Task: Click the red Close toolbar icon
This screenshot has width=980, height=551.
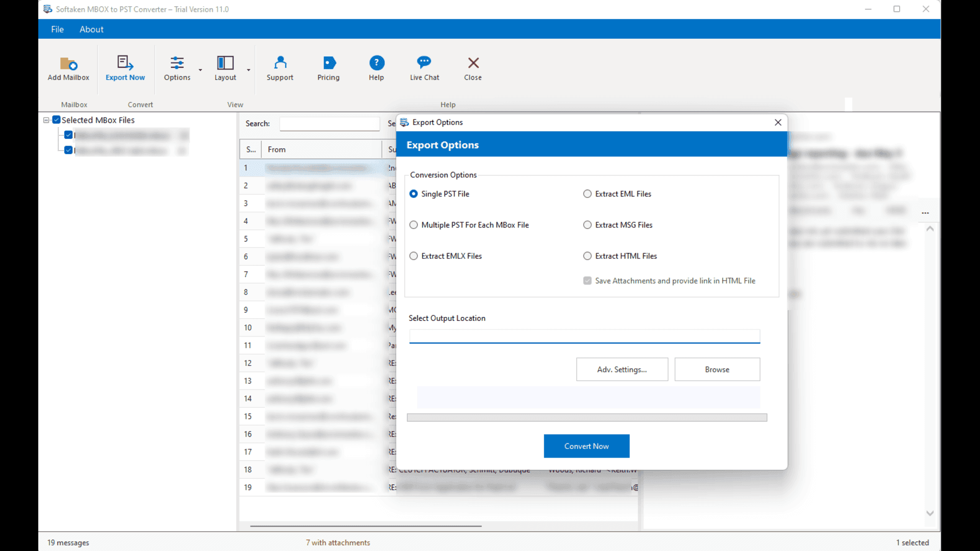Action: point(473,63)
